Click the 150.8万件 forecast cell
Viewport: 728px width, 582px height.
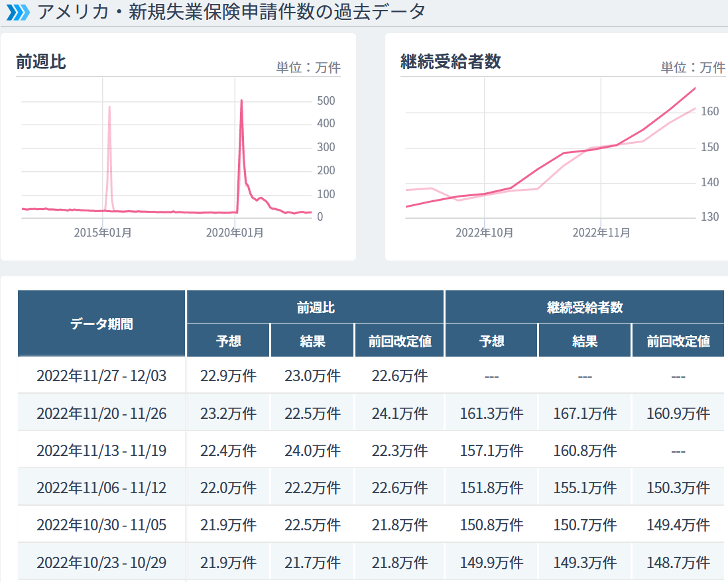click(x=491, y=524)
